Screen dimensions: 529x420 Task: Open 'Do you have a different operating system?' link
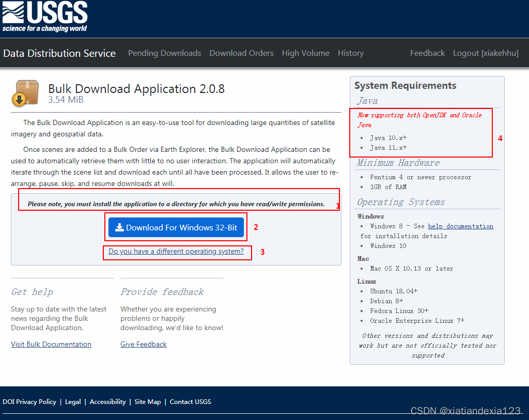pyautogui.click(x=176, y=251)
